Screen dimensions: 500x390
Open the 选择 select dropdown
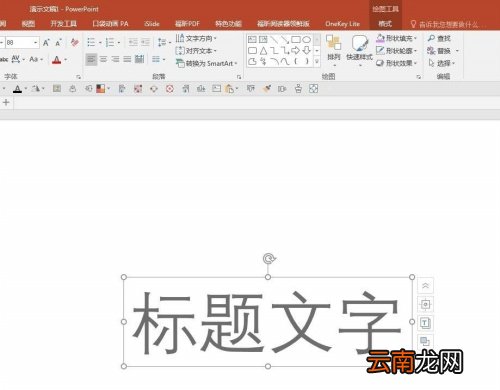click(441, 63)
